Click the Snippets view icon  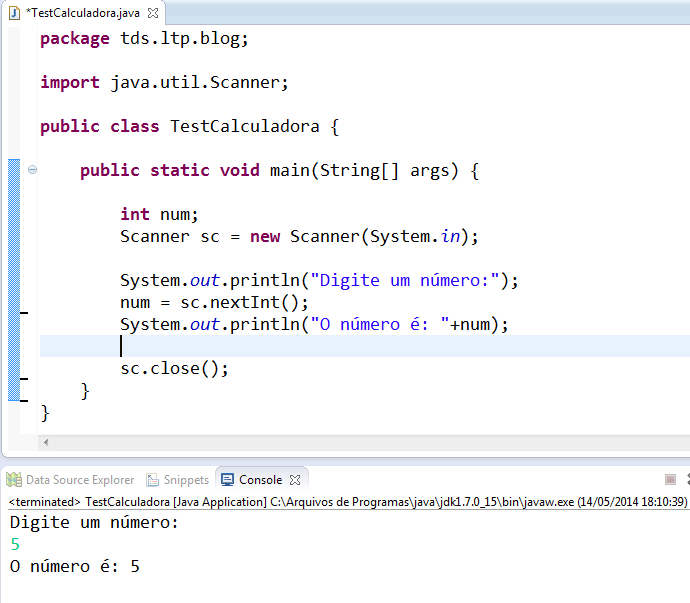pyautogui.click(x=152, y=480)
